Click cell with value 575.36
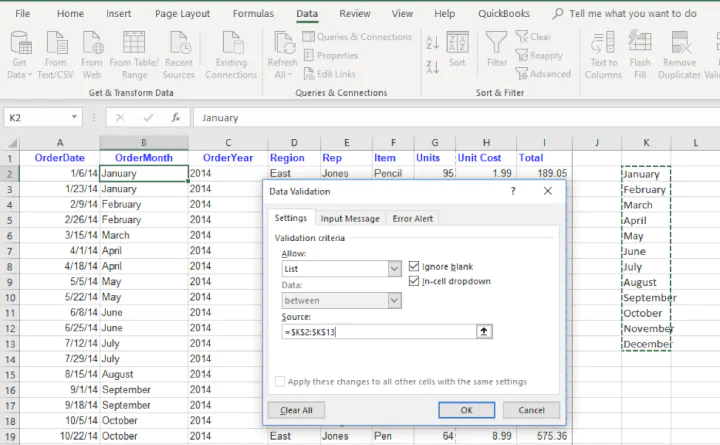 (544, 436)
